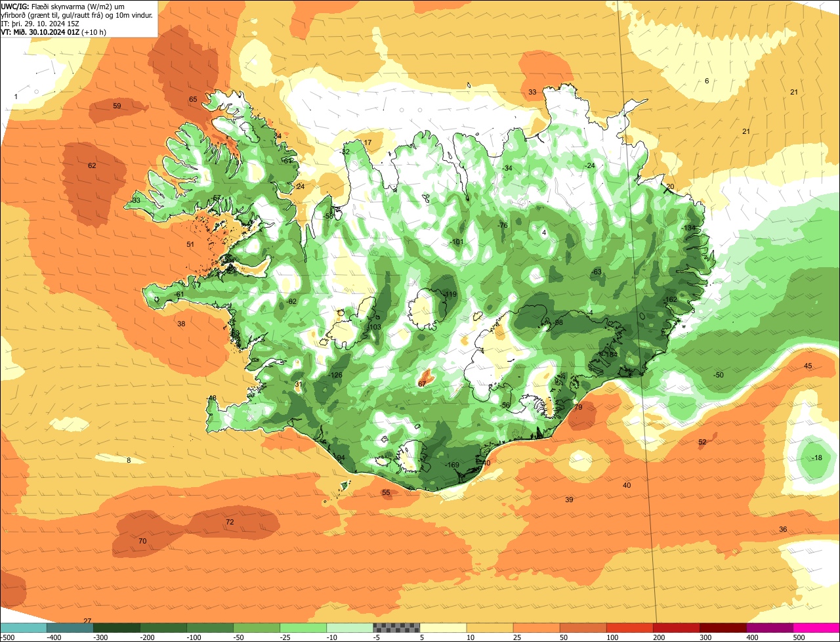
Task: Click the '300' label on the colour scale
Action: click(x=705, y=637)
